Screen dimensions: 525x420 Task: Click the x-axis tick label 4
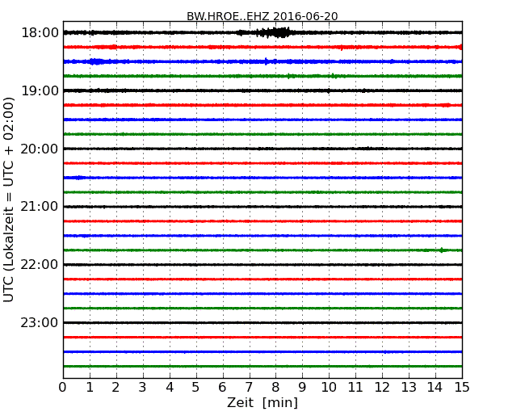[x=170, y=388]
